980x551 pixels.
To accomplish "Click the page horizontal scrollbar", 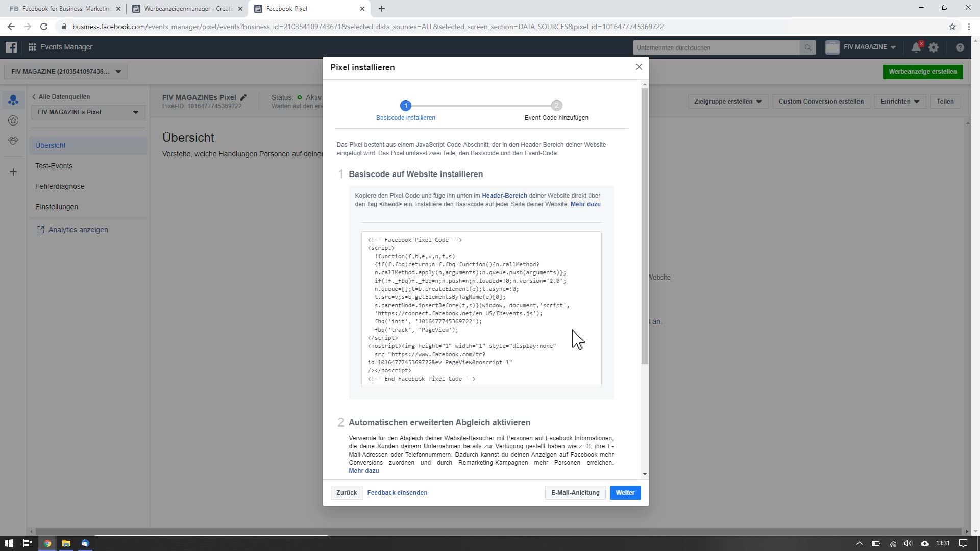I will tap(498, 531).
